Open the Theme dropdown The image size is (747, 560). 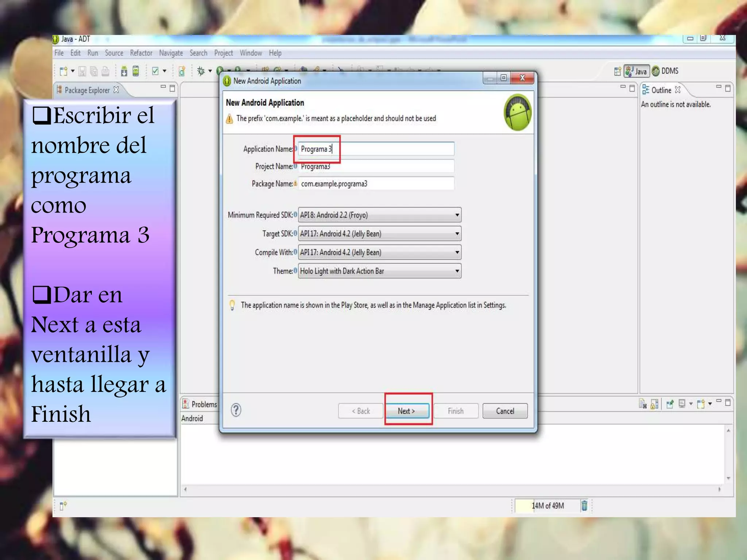pos(380,271)
